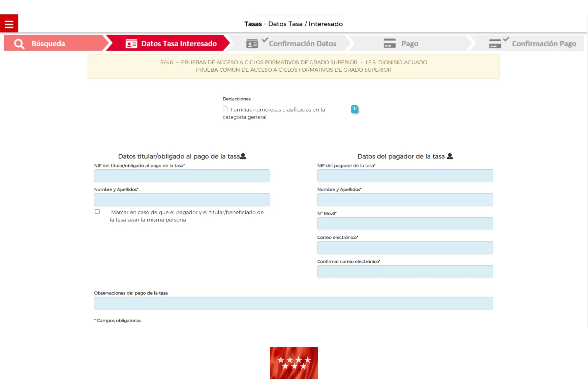Tick the same-person pagador and titular checkbox
588x392 pixels.
[x=97, y=212]
